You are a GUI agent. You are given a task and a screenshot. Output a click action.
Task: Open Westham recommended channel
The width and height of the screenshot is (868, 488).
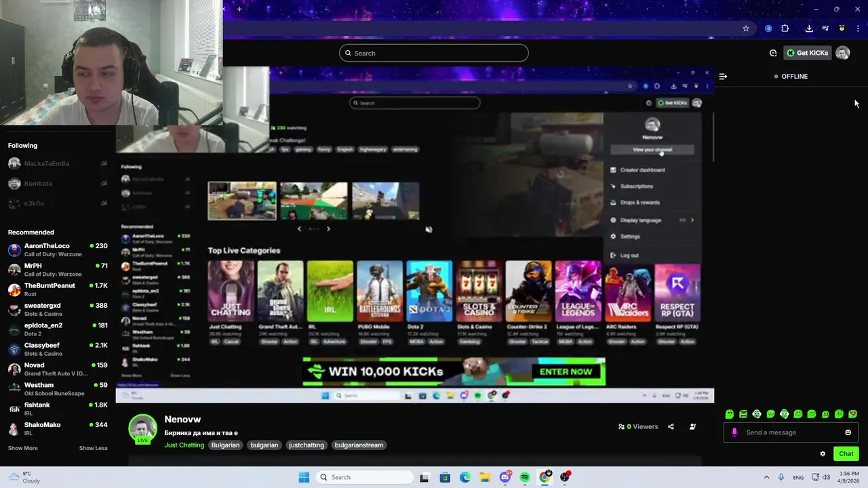pos(58,388)
